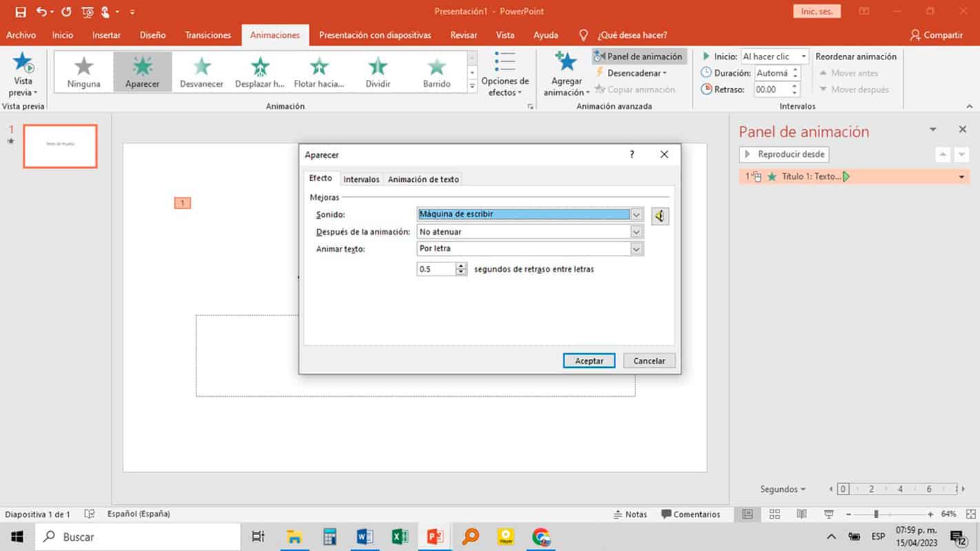Open Word from the taskbar
980x551 pixels.
tap(365, 537)
